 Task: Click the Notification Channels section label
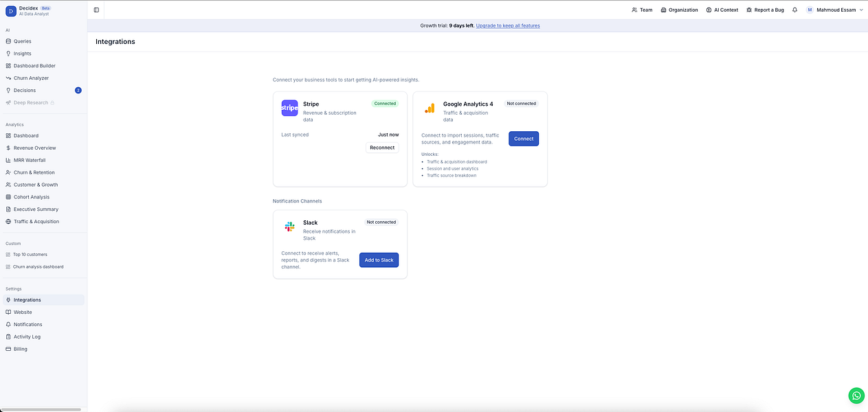click(x=298, y=201)
